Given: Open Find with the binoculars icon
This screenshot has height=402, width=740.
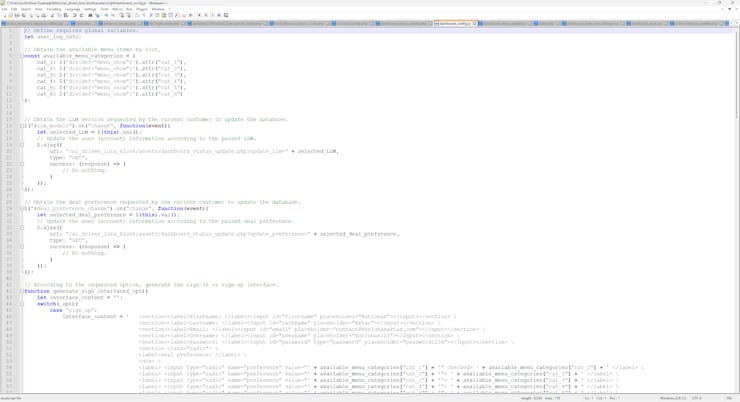Looking at the screenshot, I should [x=90, y=15].
